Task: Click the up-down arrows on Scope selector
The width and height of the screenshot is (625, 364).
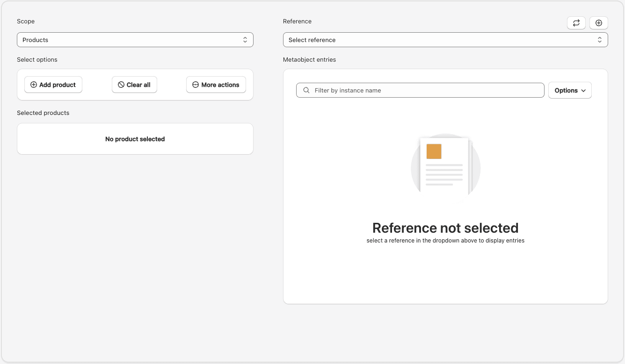Action: point(245,40)
